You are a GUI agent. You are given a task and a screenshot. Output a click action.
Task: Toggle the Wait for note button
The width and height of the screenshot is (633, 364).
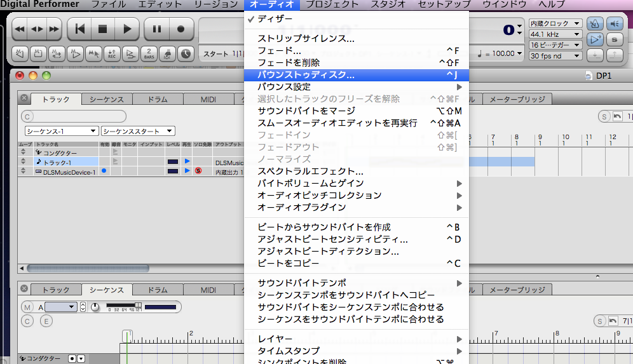[x=167, y=53]
